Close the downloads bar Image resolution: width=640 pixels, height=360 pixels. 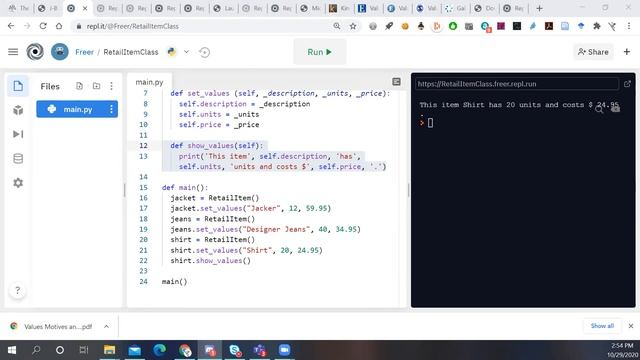pos(631,326)
